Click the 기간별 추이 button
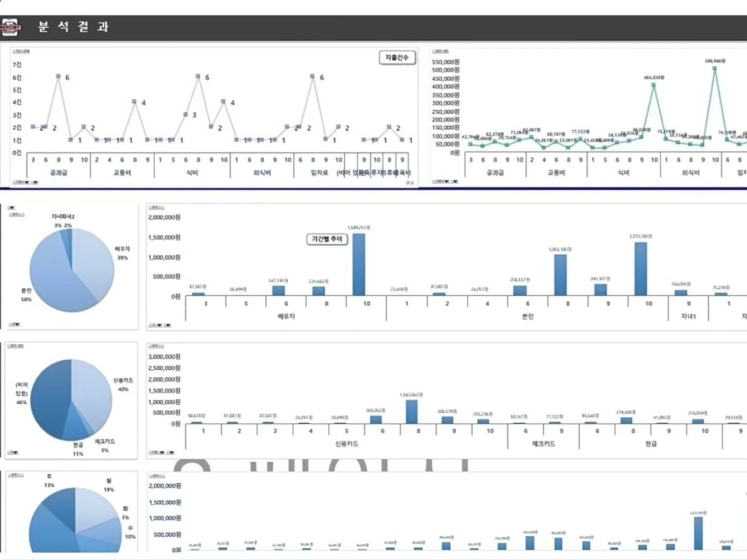The image size is (747, 560). tap(327, 239)
